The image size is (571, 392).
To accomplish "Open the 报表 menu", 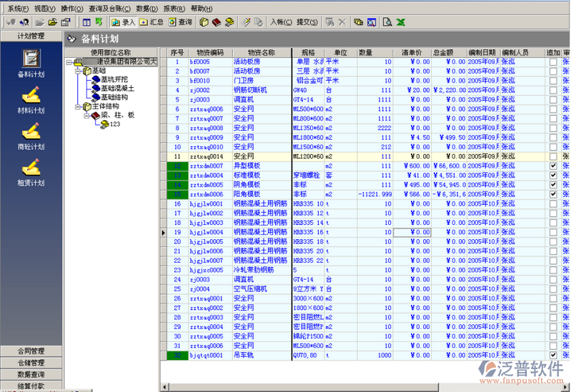I will click(173, 8).
